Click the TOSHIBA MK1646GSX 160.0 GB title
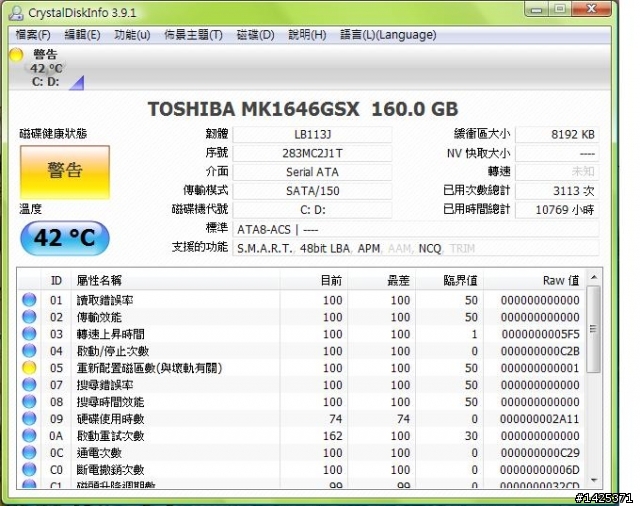640x506 pixels. point(303,109)
